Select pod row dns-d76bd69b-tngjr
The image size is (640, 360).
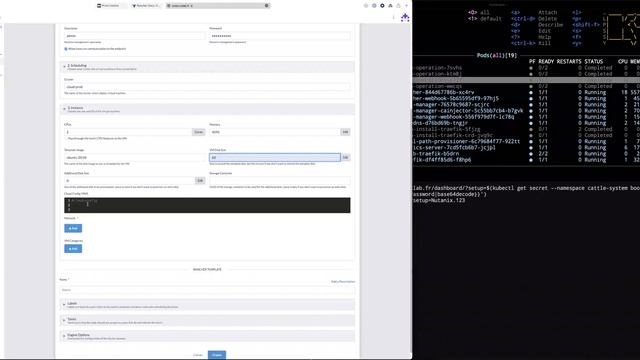point(526,123)
